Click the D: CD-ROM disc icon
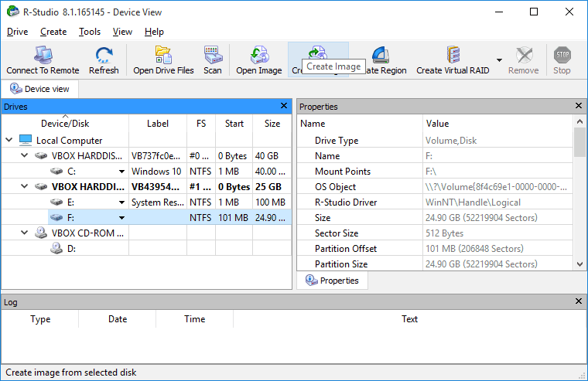The height and width of the screenshot is (381, 588). [x=56, y=248]
